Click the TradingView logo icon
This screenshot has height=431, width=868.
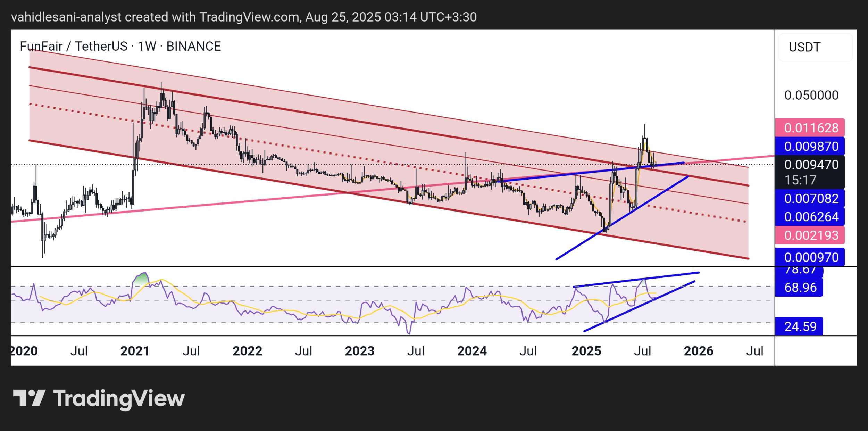[x=29, y=398]
